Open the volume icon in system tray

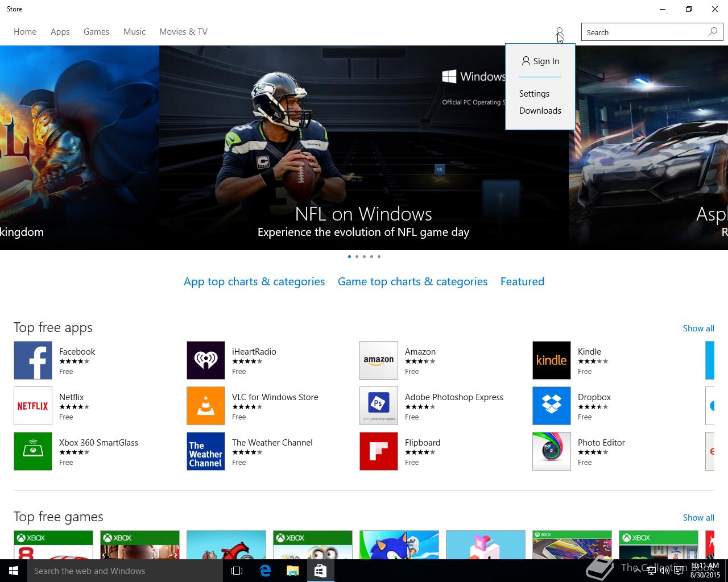pos(664,571)
